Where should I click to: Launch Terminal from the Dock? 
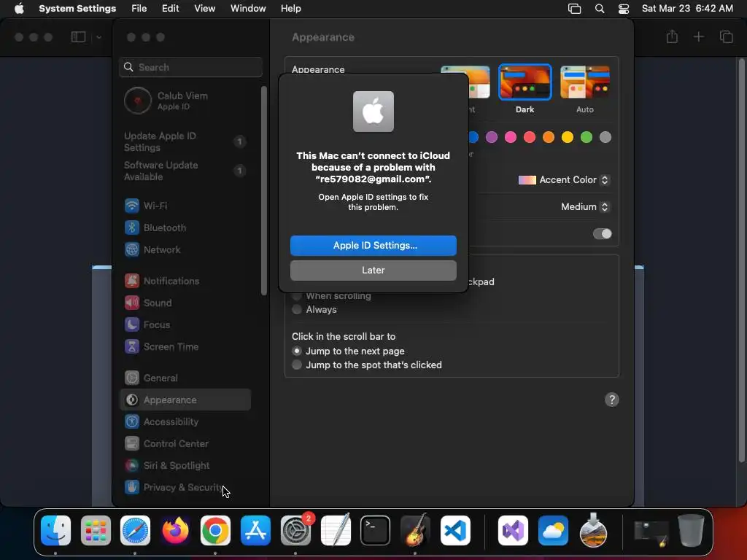[x=376, y=531]
